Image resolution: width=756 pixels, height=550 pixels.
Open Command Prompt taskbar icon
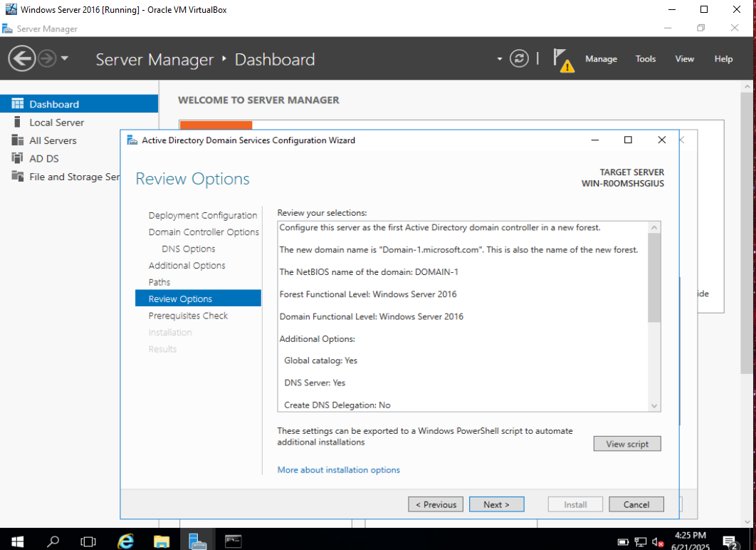coord(233,541)
